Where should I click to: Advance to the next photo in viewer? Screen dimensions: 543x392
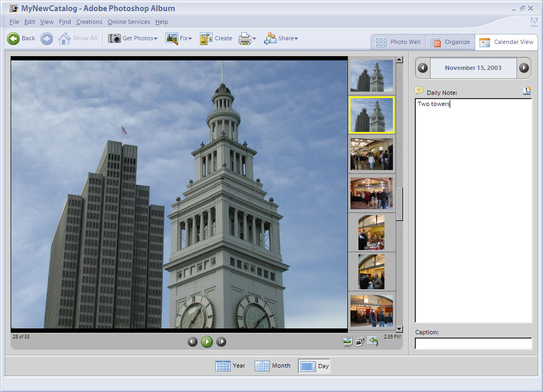tap(221, 342)
